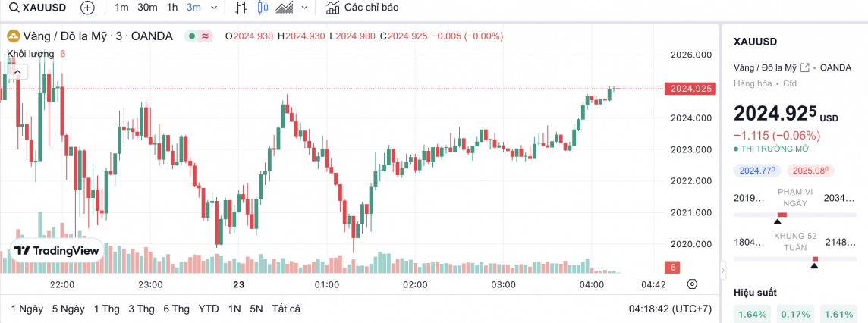The height and width of the screenshot is (323, 868).
Task: Select the bar chart style icon
Action: tap(241, 8)
